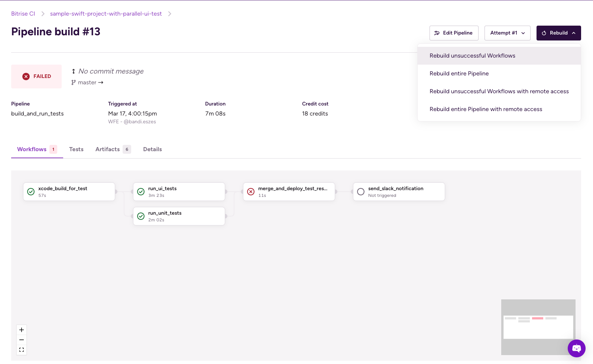Click the 7m 08s duration value
This screenshot has width=593, height=364.
click(215, 114)
